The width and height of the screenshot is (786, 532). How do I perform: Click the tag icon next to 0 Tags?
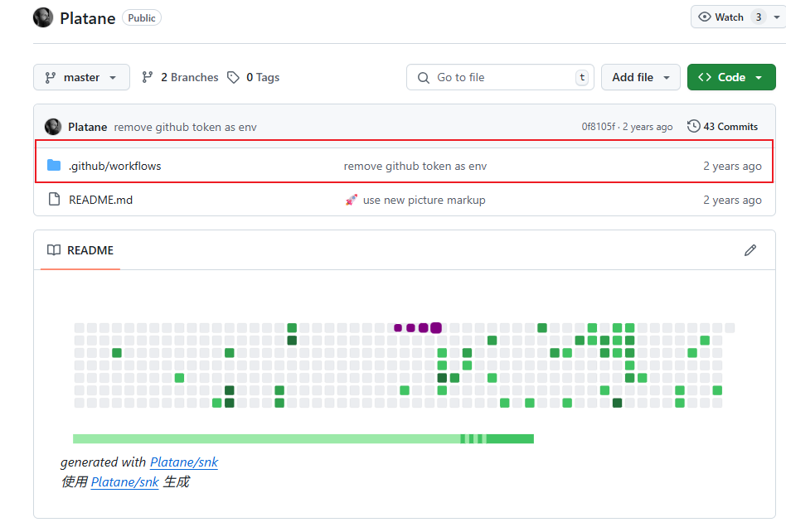[233, 77]
